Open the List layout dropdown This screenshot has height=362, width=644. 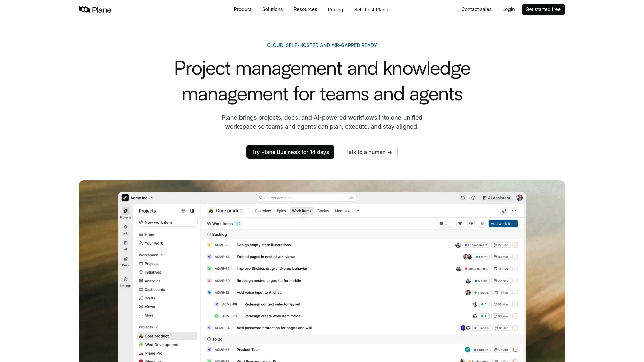pos(445,224)
